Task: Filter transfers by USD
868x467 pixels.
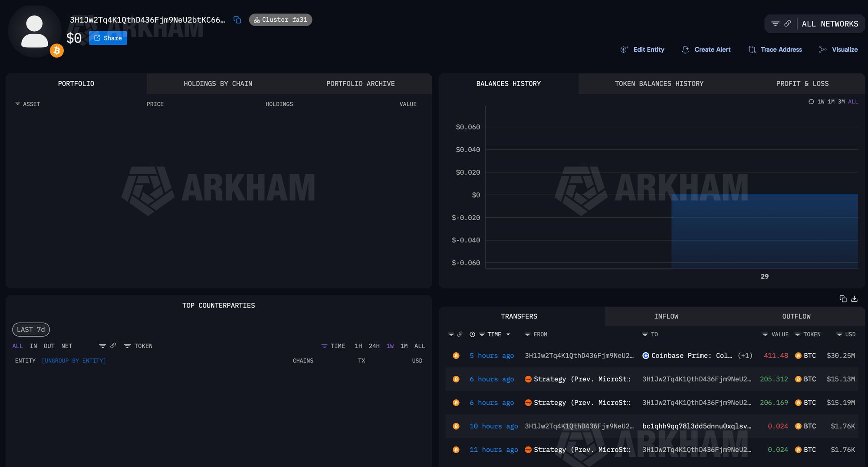Action: tap(846, 334)
